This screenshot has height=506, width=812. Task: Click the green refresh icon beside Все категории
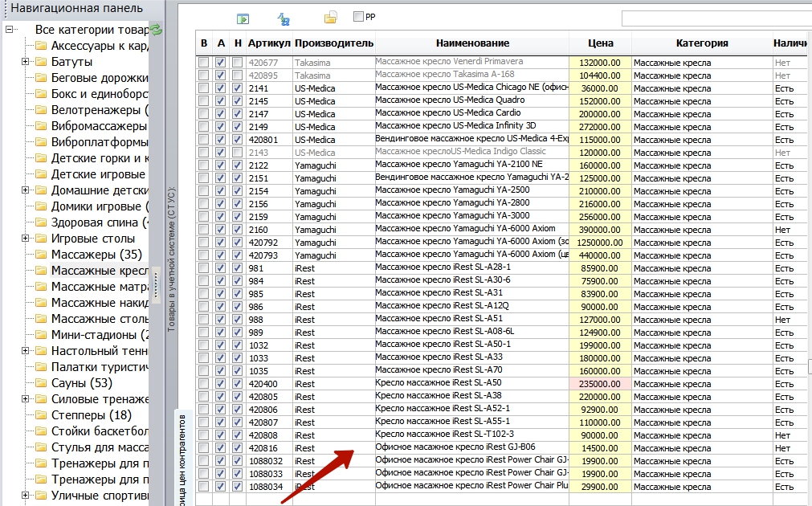156,30
